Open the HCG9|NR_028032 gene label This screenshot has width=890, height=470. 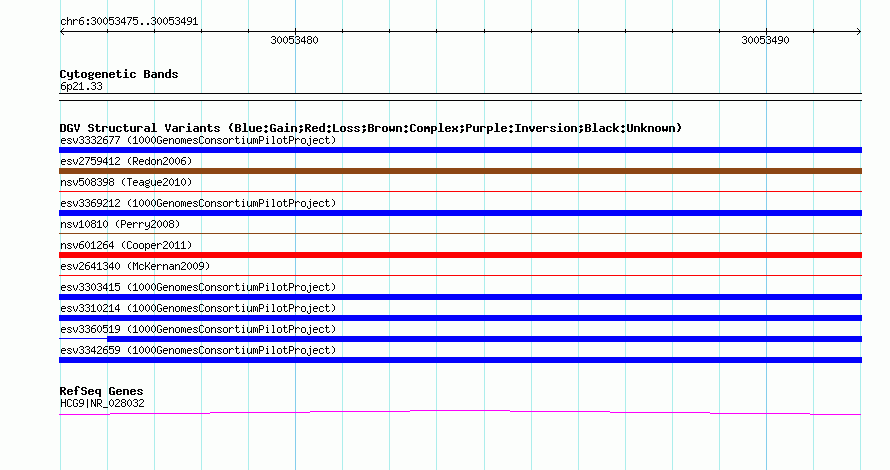(102, 404)
